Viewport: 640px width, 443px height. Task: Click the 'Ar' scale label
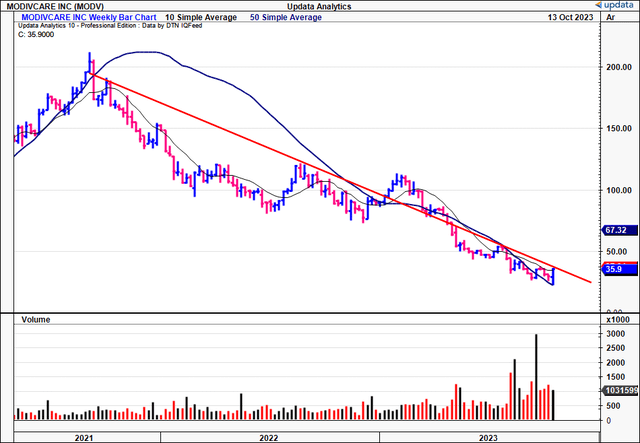[611, 17]
